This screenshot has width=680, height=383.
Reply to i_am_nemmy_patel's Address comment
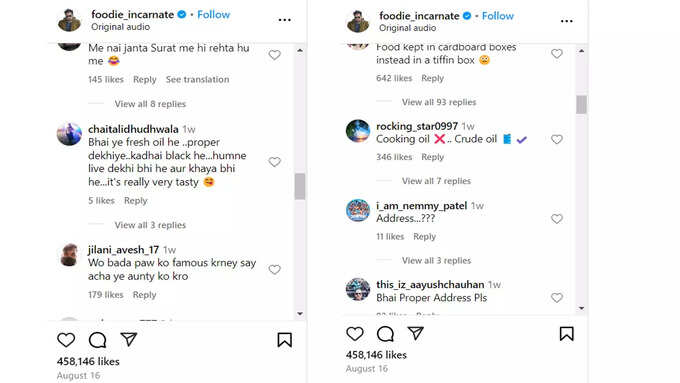click(425, 236)
